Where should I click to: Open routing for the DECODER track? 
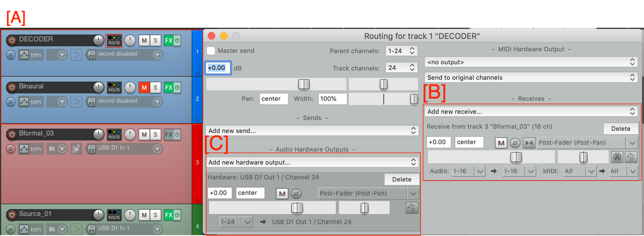(114, 41)
